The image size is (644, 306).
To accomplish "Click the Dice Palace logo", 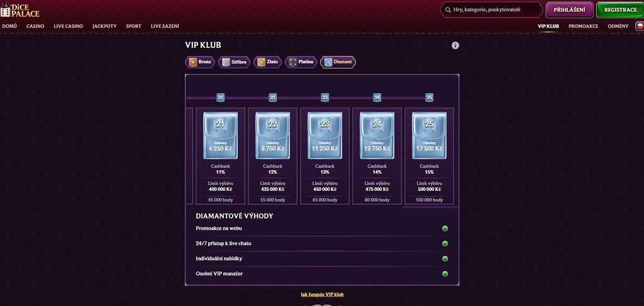I will point(19,9).
